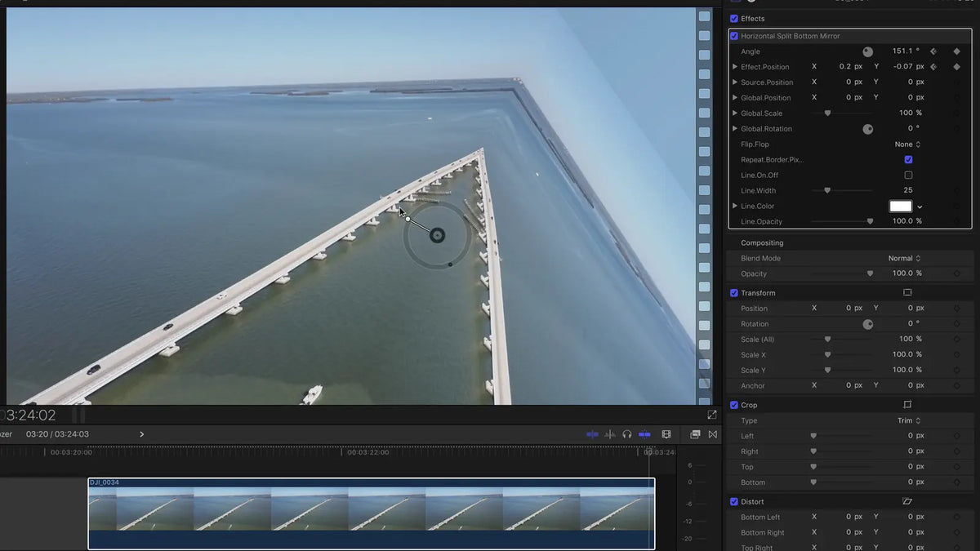Image resolution: width=980 pixels, height=551 pixels.
Task: Click the fullscreen viewer icon below the preview
Action: click(x=712, y=415)
